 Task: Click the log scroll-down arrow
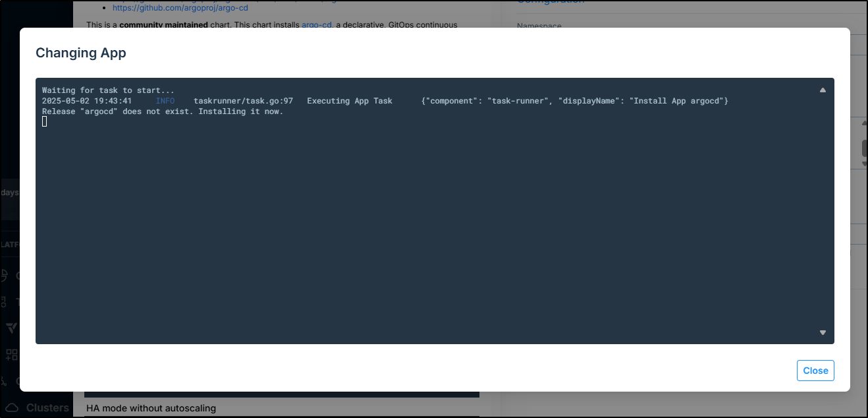coord(823,333)
